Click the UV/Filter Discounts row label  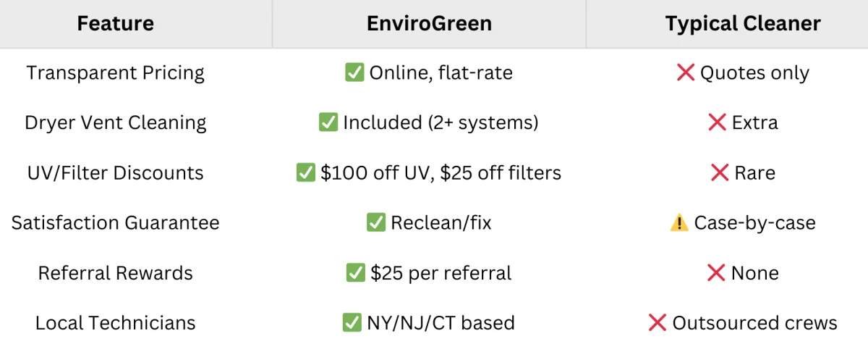coord(116,173)
